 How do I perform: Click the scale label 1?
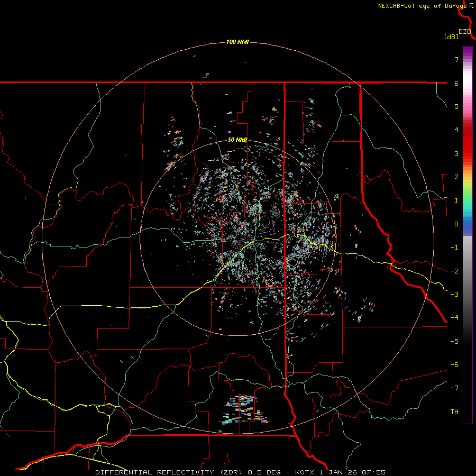[456, 200]
